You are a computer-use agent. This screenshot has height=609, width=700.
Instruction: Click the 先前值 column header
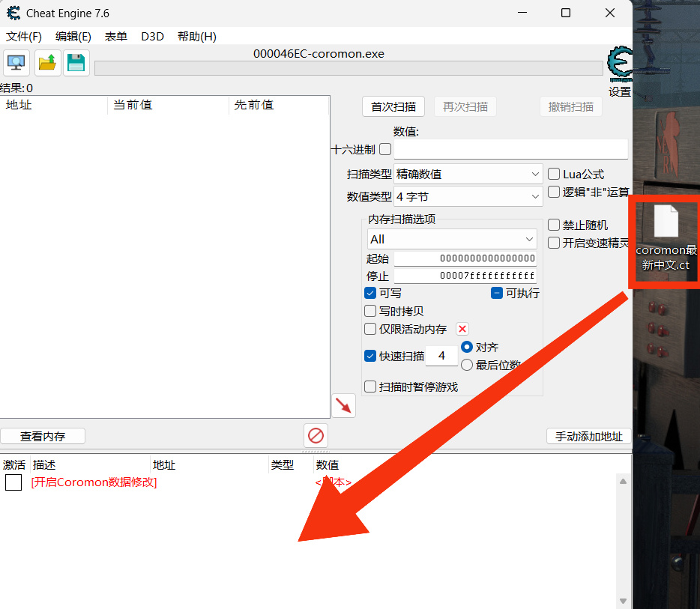279,106
